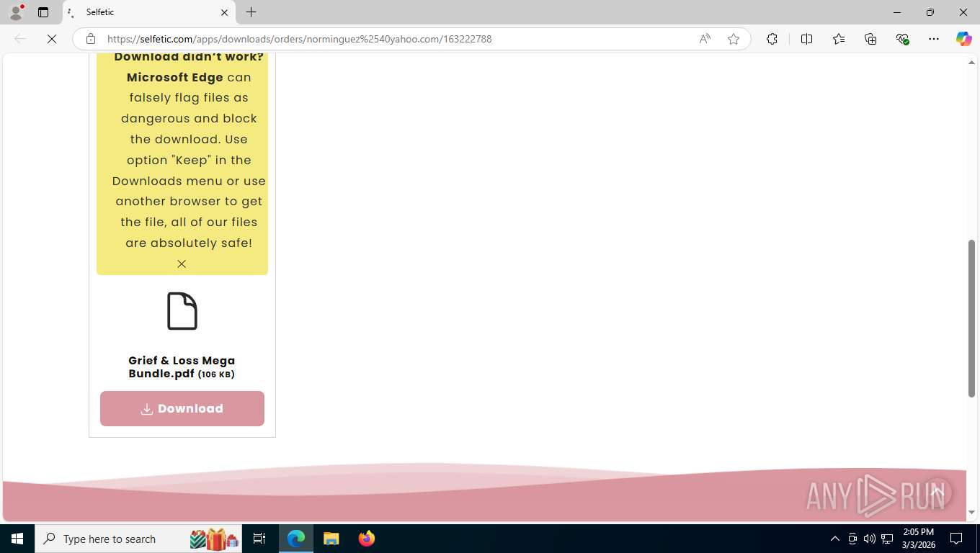Go back with the browser back arrow
Image resolution: width=980 pixels, height=553 pixels.
pyautogui.click(x=20, y=39)
